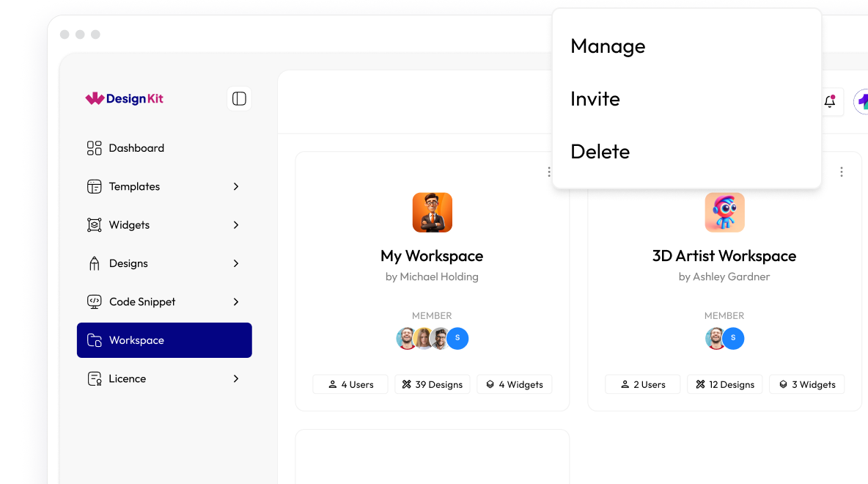Expand the Code Snippet chevron
Image resolution: width=868 pixels, height=484 pixels.
236,301
